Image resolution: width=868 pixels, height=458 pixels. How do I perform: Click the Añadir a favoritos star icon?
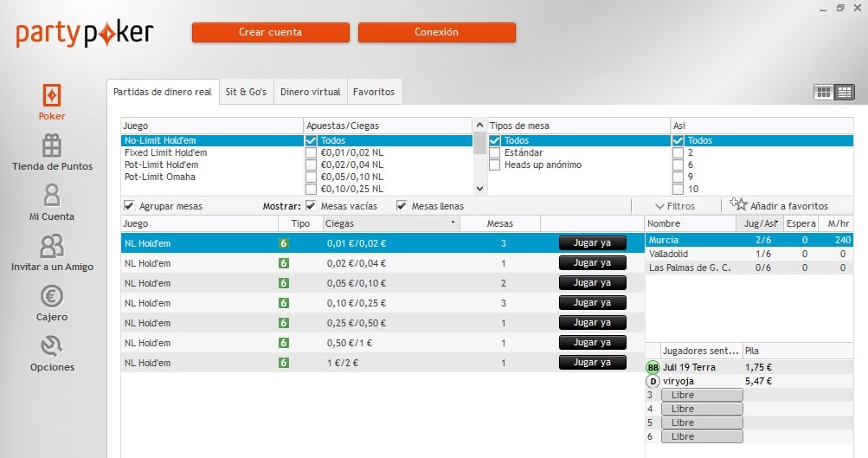click(x=738, y=203)
